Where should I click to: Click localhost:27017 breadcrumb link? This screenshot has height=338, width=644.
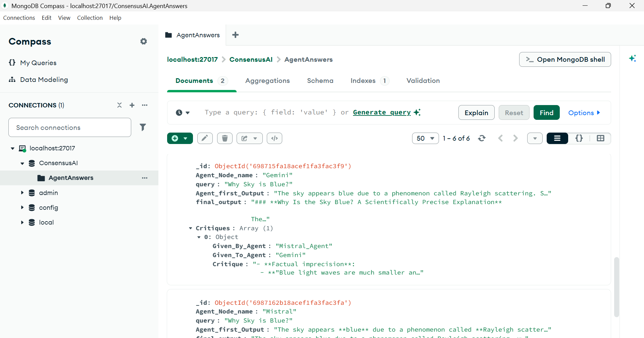click(x=192, y=59)
